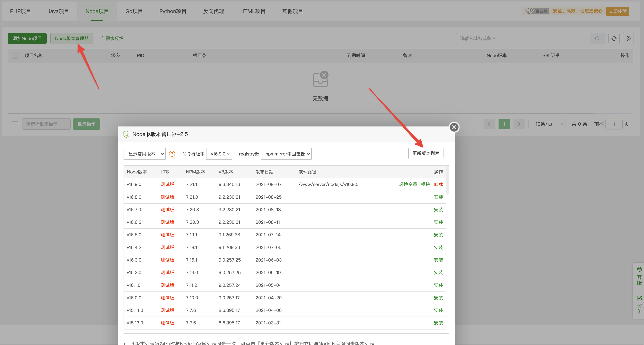Click 更新版本列表 button
644x345 pixels.
(x=426, y=154)
